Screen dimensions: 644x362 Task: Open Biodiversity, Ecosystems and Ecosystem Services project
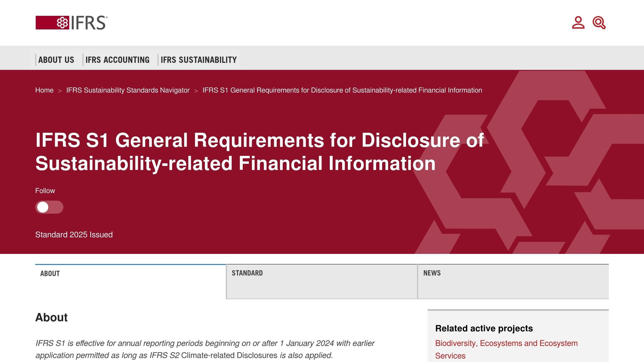tap(506, 343)
